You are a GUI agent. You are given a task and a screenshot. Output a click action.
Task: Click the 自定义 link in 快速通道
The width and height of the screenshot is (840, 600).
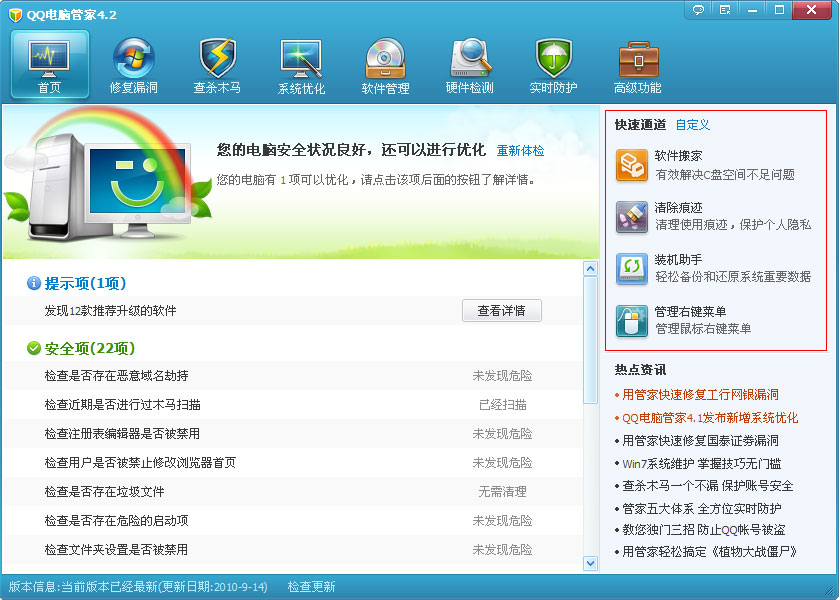[x=693, y=125]
